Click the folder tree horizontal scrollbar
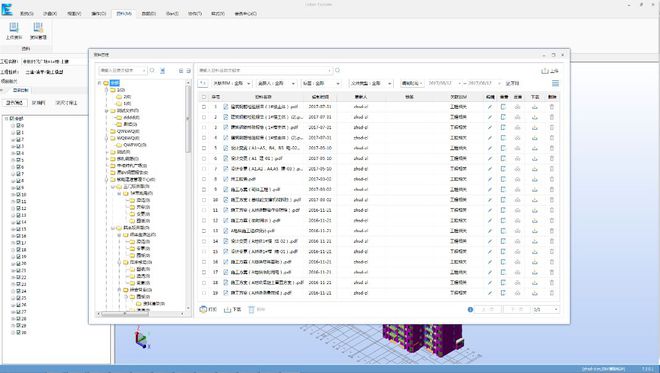Image resolution: width=660 pixels, height=373 pixels. (141, 314)
